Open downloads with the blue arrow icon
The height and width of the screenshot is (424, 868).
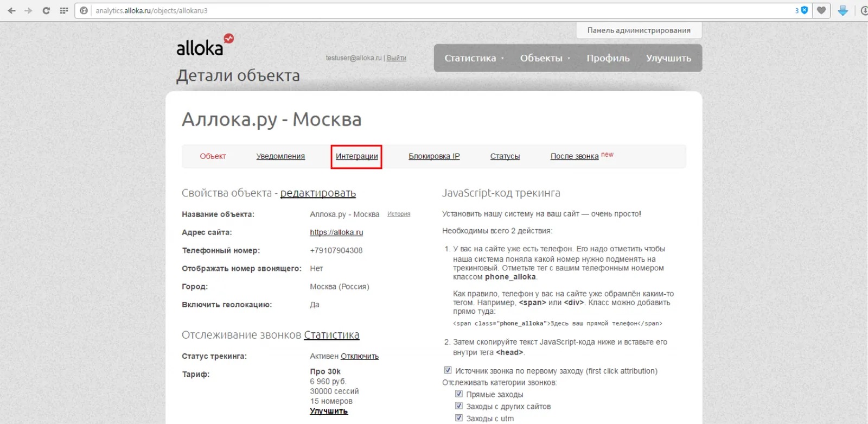point(843,10)
